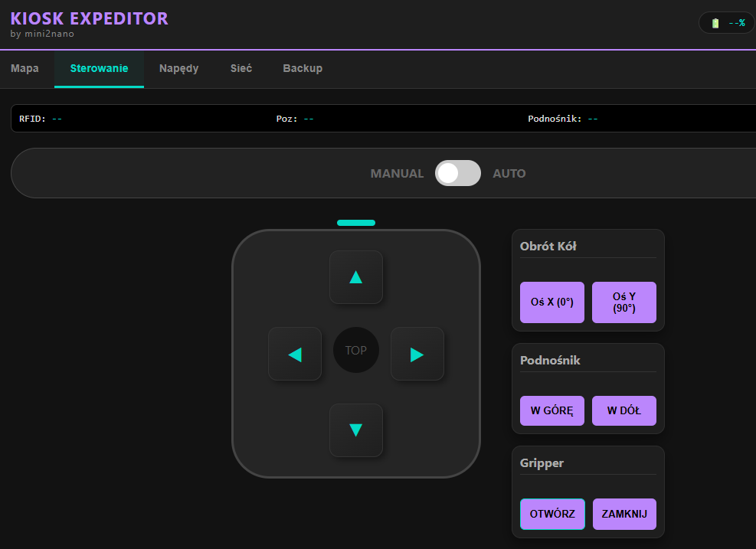Click the AUTO mode label
The height and width of the screenshot is (549, 756).
509,174
